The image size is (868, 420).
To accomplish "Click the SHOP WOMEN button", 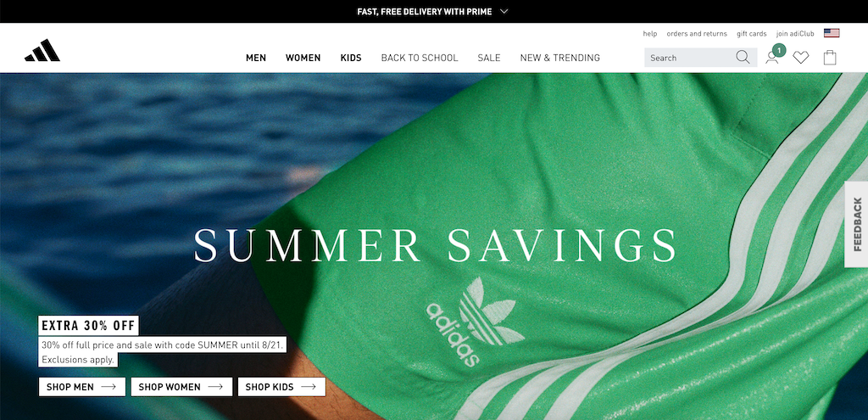I will point(181,387).
